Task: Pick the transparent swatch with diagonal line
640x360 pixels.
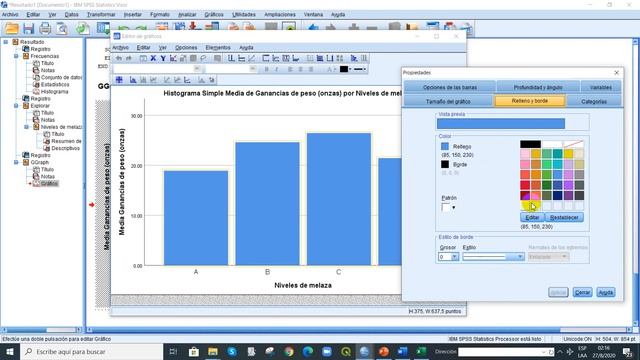Action: (x=573, y=144)
